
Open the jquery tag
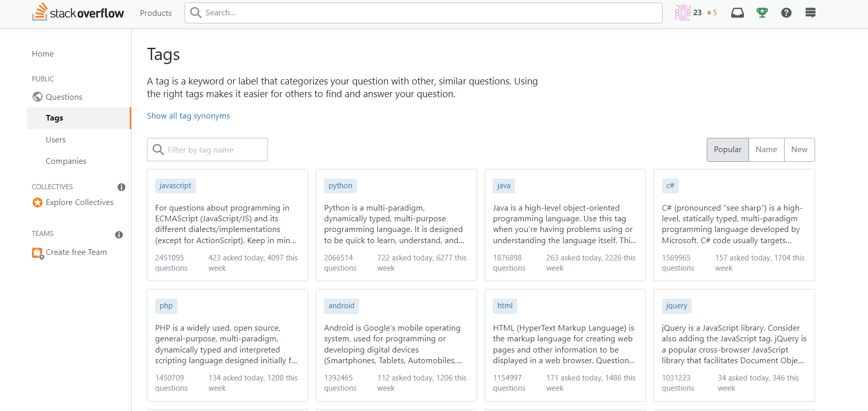(676, 306)
